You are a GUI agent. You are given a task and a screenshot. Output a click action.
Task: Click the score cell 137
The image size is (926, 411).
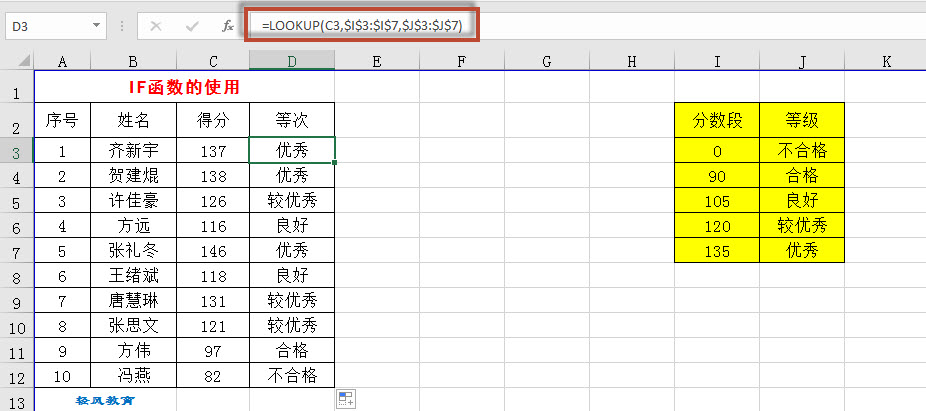213,151
